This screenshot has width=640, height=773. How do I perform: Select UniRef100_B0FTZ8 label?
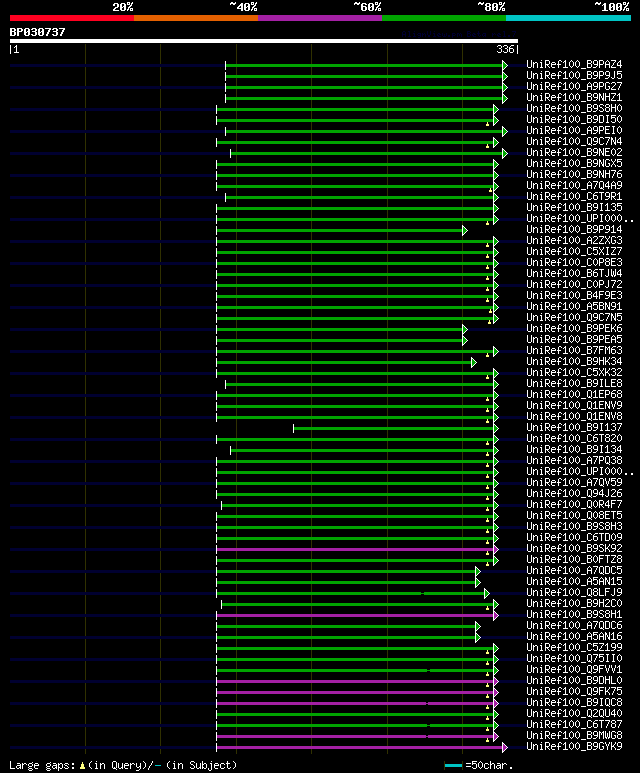(x=574, y=560)
